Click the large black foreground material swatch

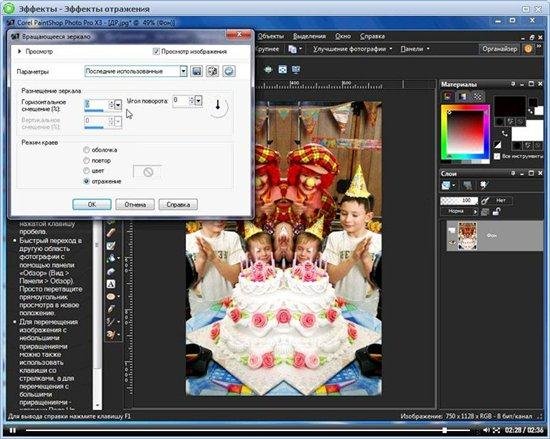(x=510, y=107)
